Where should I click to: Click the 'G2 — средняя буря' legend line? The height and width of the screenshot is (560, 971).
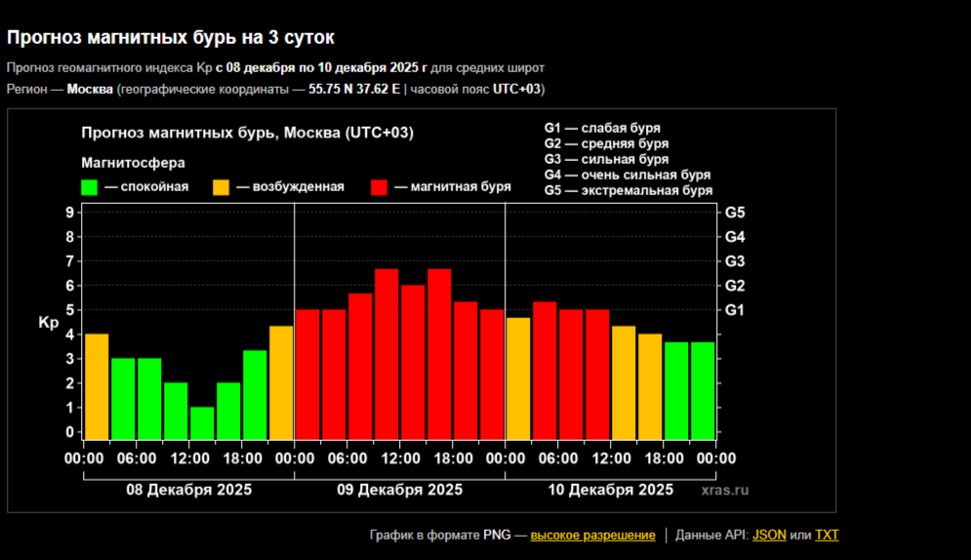(606, 143)
